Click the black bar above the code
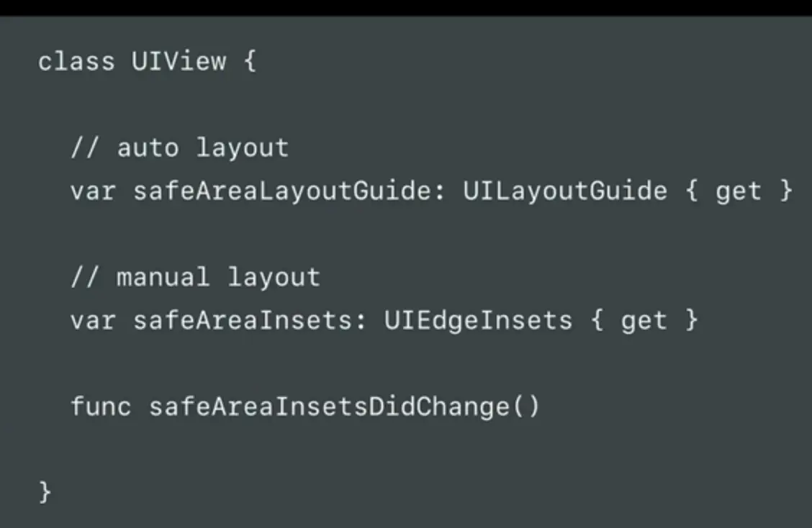The width and height of the screenshot is (812, 528). coord(406,8)
